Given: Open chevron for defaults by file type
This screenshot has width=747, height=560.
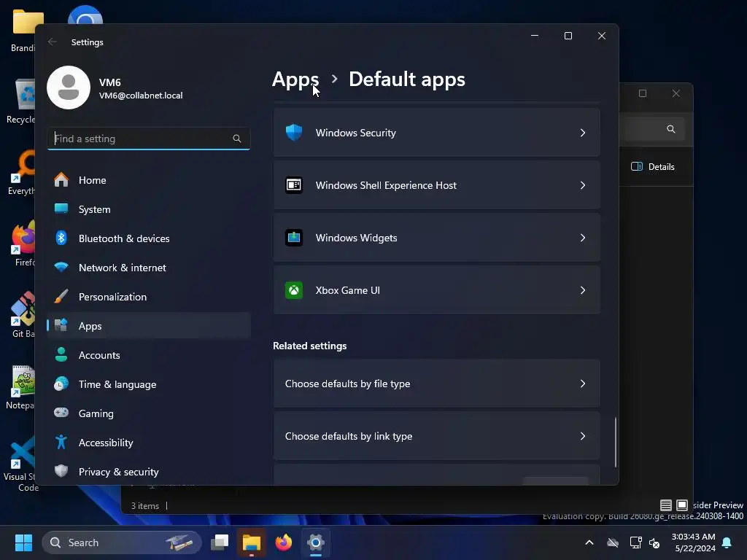Looking at the screenshot, I should tap(583, 384).
